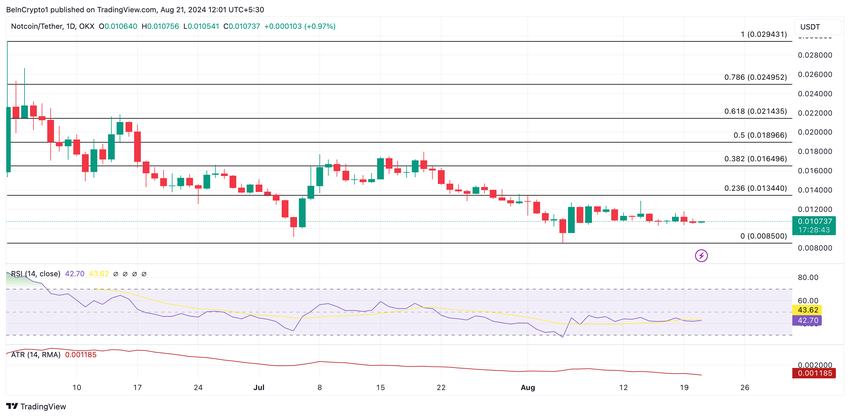Click the red 0.001185 ATR value tag
The height and width of the screenshot is (417, 850).
coord(814,373)
